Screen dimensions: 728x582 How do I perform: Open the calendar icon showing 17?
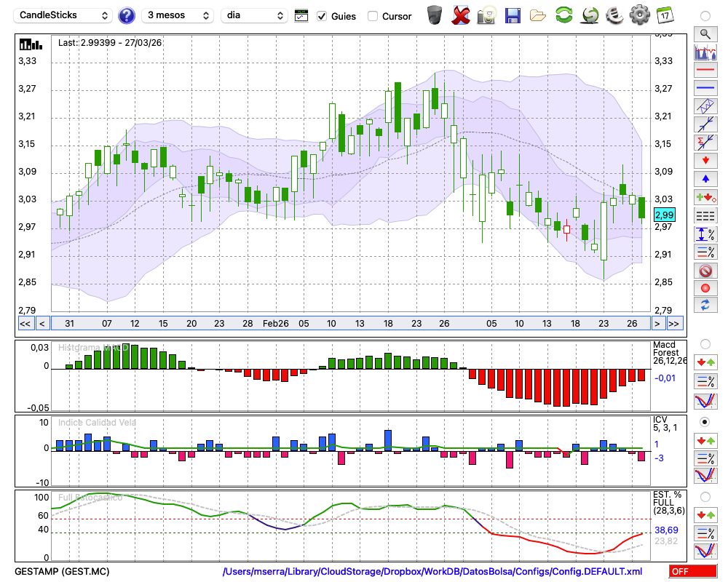click(664, 15)
